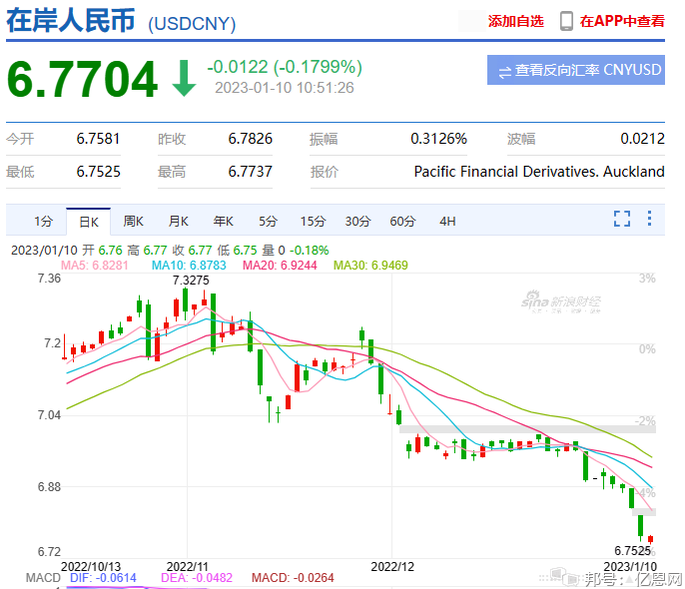Click the current price 6.7704
The height and width of the screenshot is (589, 685).
(82, 79)
